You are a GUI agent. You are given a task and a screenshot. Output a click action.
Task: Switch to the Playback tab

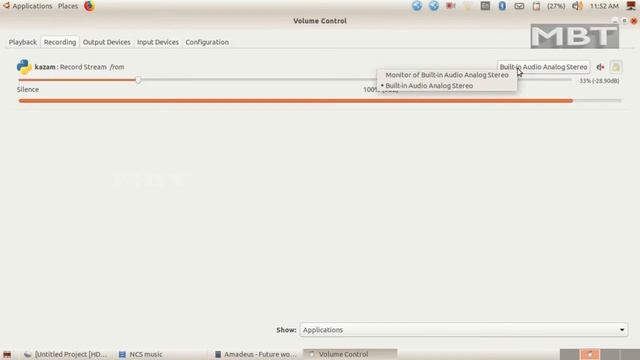point(23,42)
